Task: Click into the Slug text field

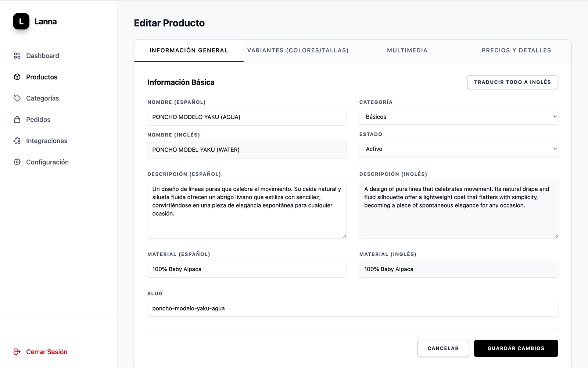Action: pyautogui.click(x=352, y=308)
